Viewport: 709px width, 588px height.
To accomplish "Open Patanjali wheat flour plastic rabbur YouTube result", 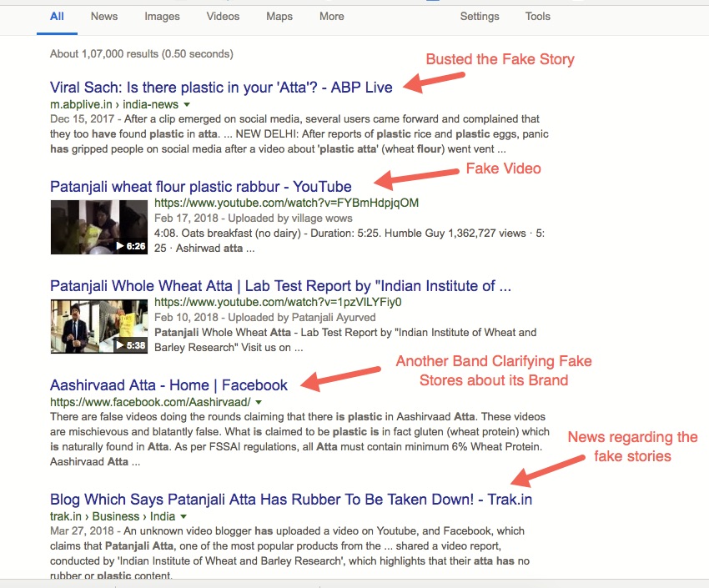I will tap(201, 186).
